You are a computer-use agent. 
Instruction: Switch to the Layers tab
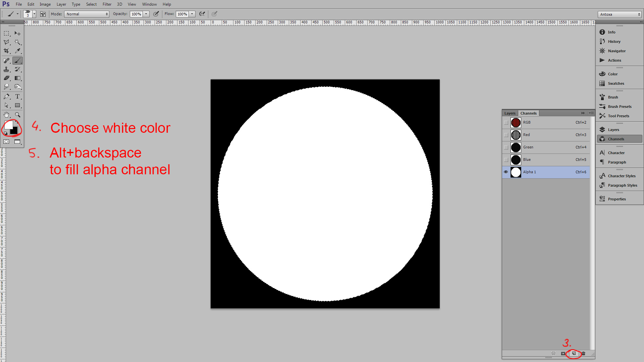click(510, 113)
